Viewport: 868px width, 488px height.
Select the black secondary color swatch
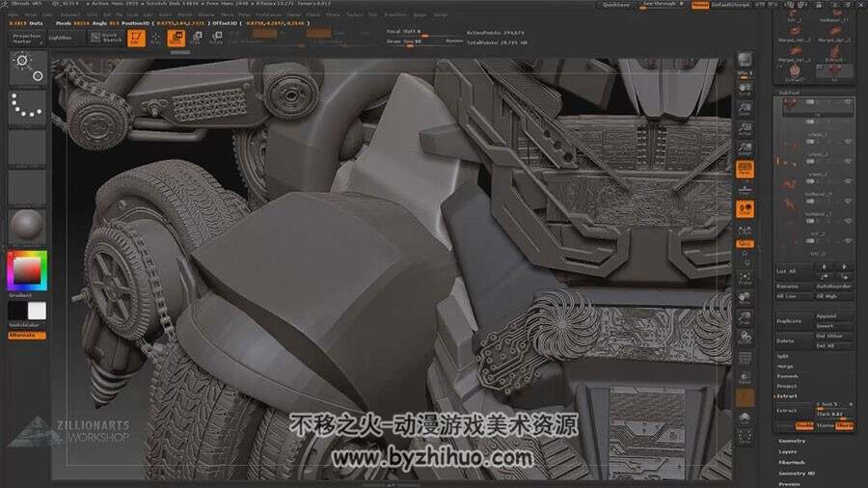[x=17, y=311]
